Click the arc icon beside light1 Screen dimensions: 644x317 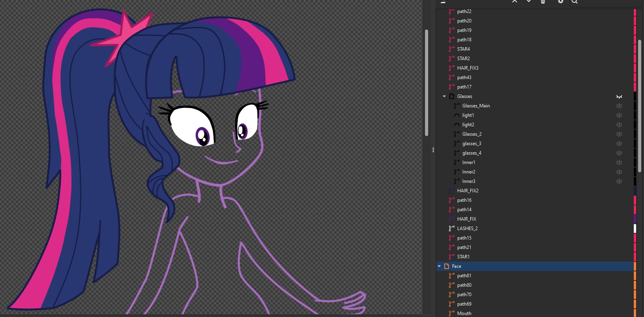click(x=457, y=115)
